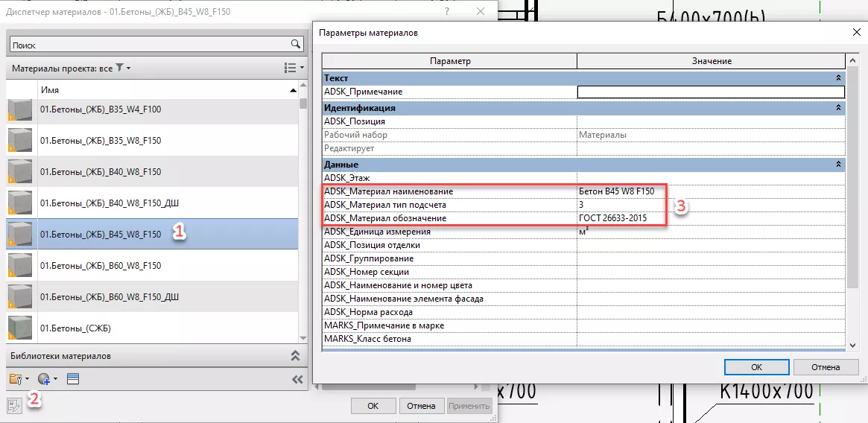Open the project materials filter dropdown
Viewport: 868px width, 423px height.
123,69
